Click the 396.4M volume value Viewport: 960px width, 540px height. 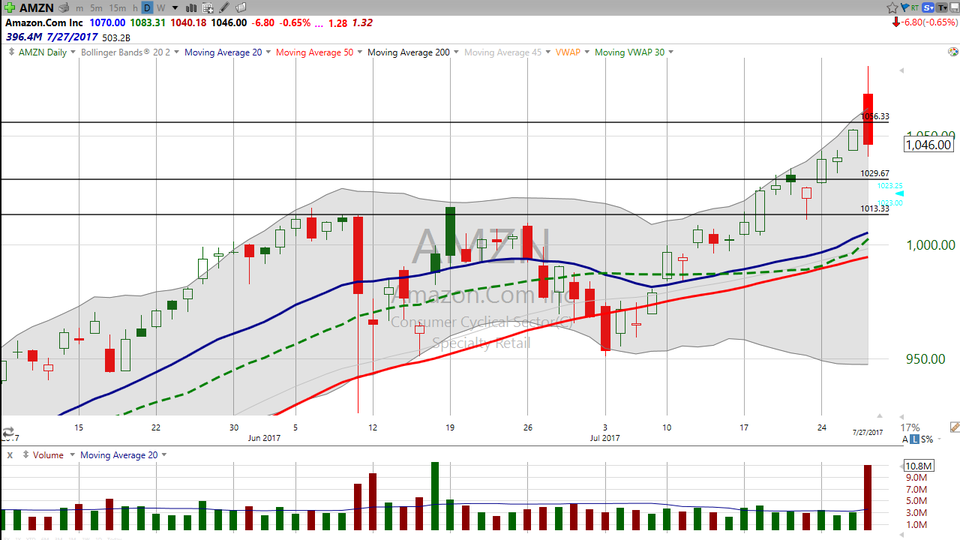[x=24, y=37]
